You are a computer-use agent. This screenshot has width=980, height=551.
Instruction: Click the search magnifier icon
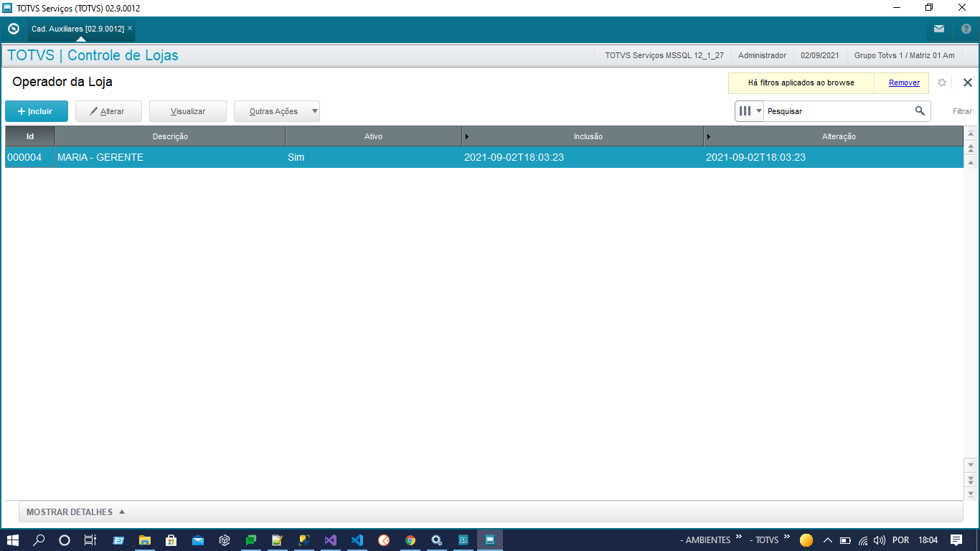click(x=920, y=111)
